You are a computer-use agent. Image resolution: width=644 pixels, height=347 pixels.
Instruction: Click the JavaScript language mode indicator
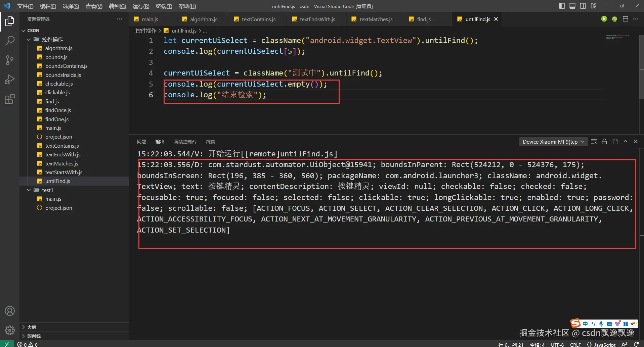pyautogui.click(x=604, y=344)
